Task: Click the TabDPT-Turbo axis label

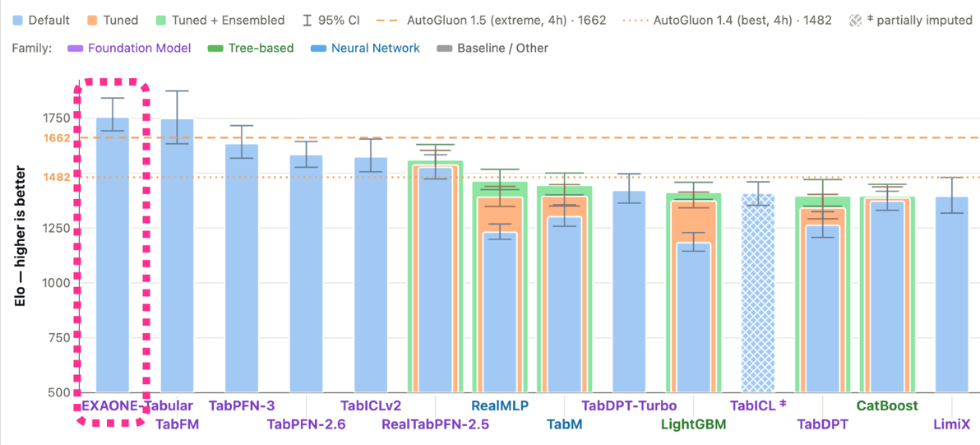Action: pyautogui.click(x=629, y=405)
